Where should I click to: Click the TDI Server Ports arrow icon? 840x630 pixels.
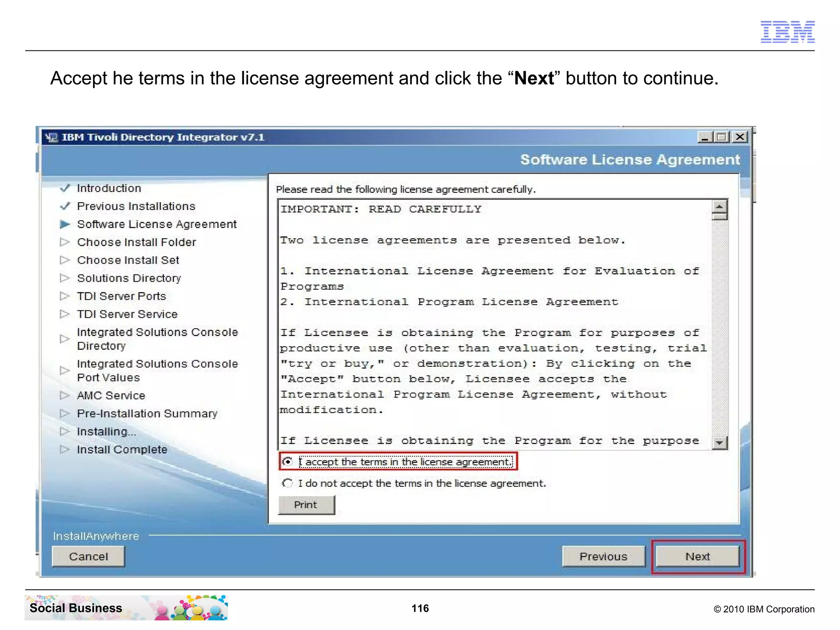65,296
